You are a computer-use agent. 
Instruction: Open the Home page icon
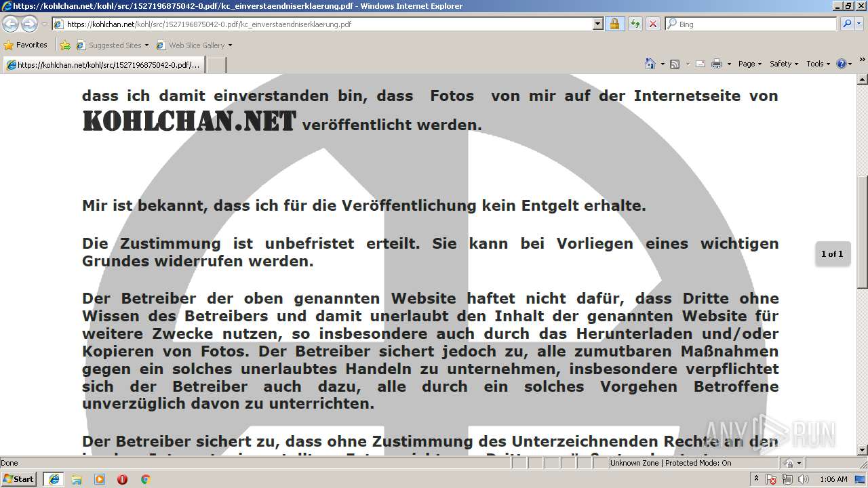coord(650,64)
